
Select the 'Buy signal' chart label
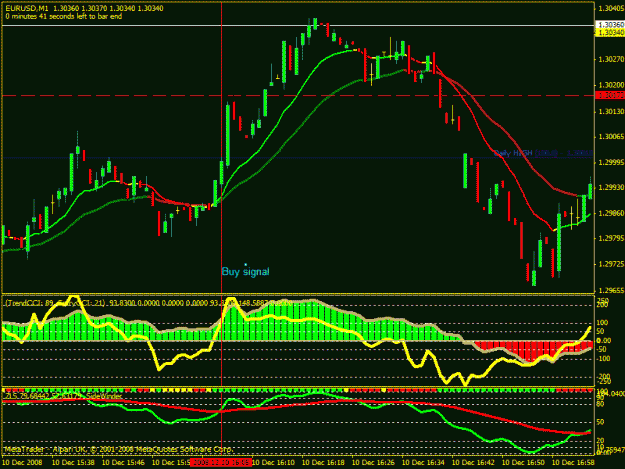pos(246,271)
